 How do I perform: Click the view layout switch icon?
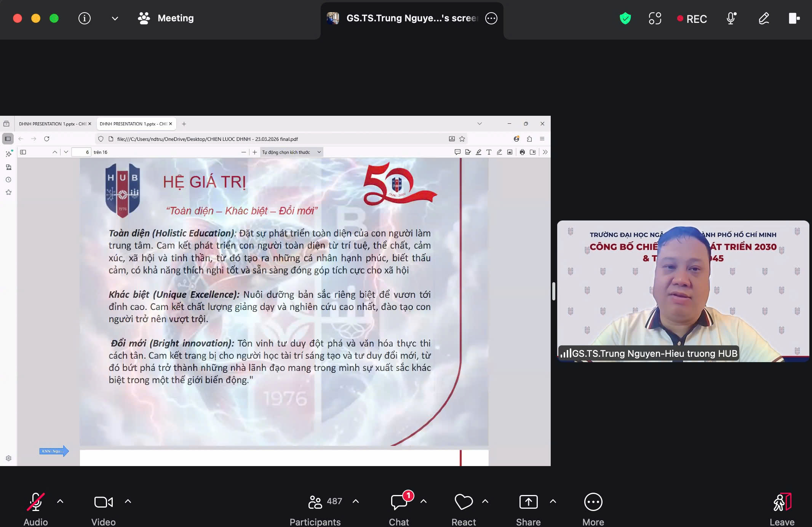tap(655, 18)
